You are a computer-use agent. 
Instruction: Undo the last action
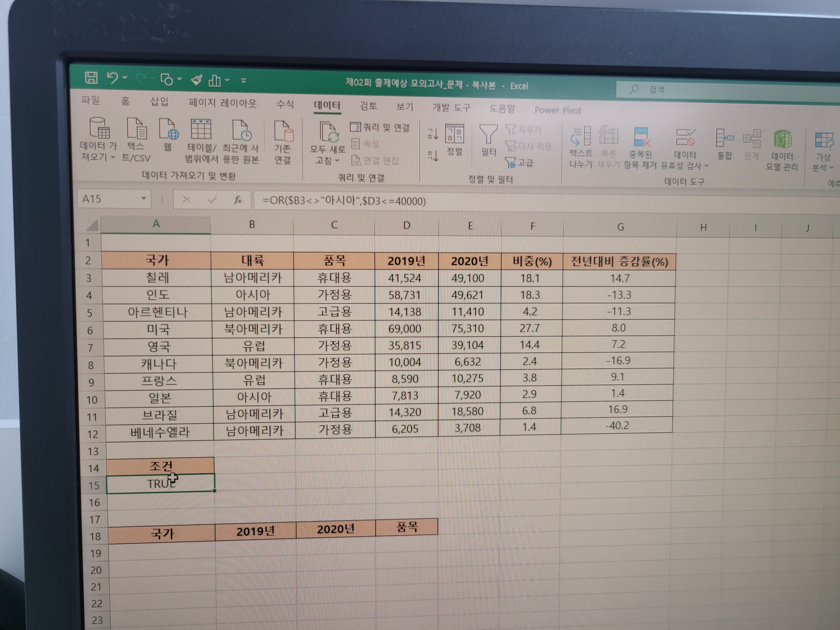[x=112, y=78]
